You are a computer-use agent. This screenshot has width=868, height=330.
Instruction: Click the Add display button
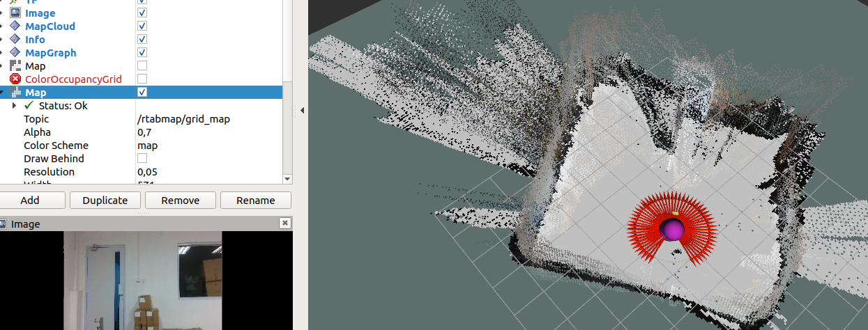(x=30, y=201)
